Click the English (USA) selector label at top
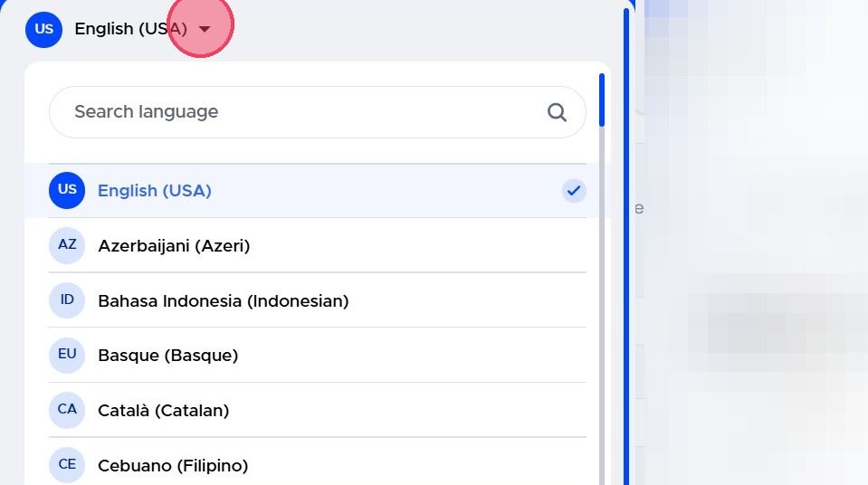The width and height of the screenshot is (868, 485). coord(130,29)
